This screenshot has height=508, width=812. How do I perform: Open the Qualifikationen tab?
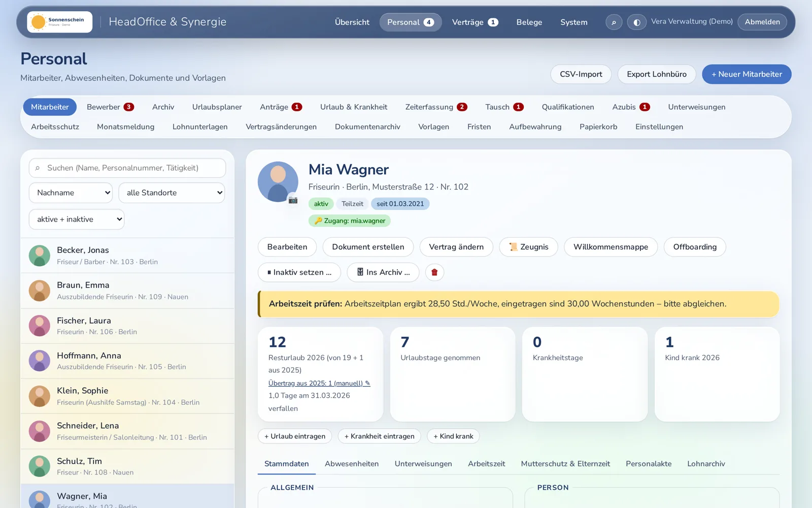tap(568, 107)
